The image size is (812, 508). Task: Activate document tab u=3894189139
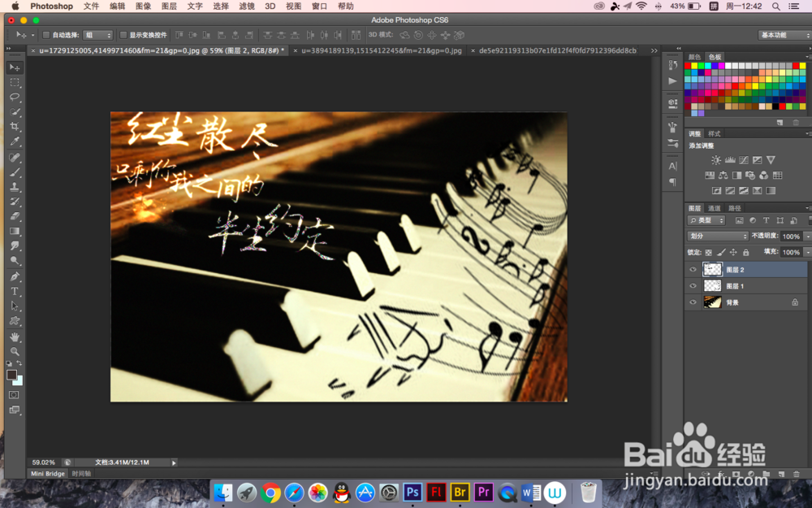point(381,50)
